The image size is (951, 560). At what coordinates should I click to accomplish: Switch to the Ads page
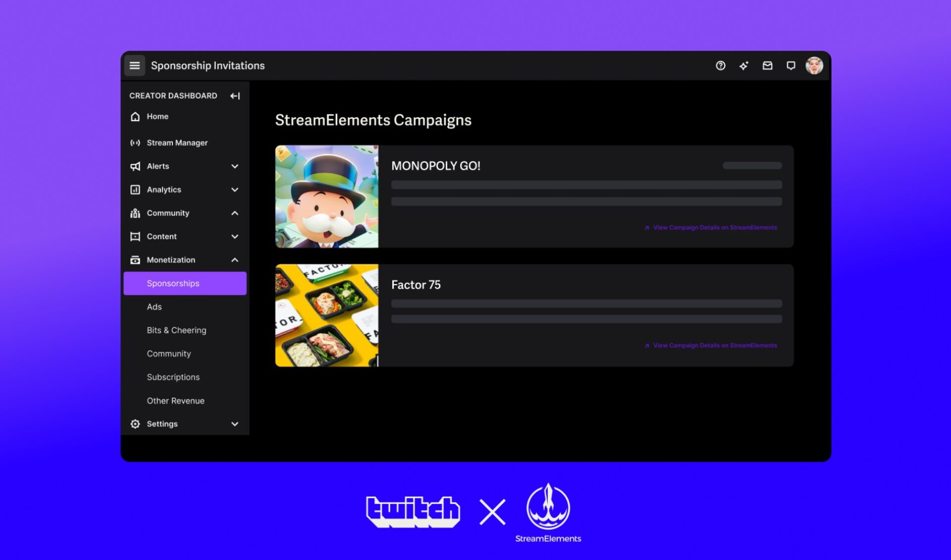tap(154, 306)
